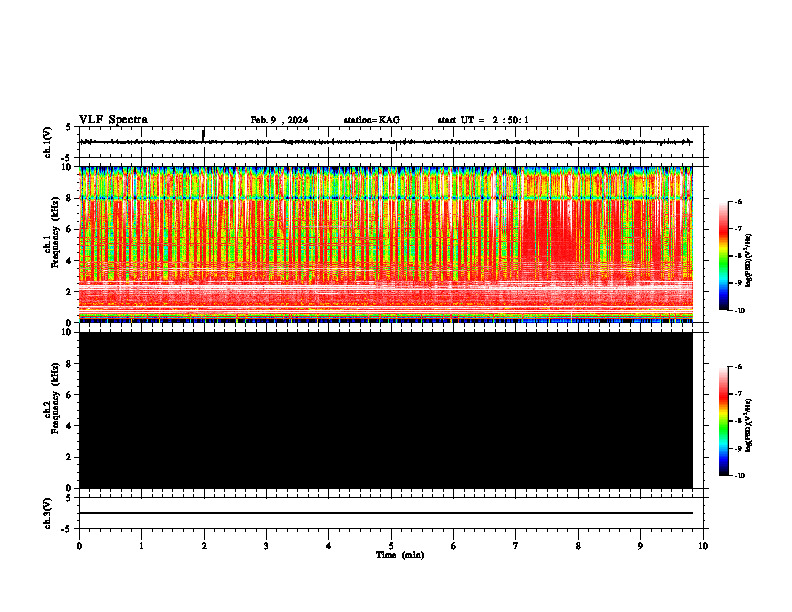Click the "VLF Spectra" plot title
The width and height of the screenshot is (792, 612).
pyautogui.click(x=113, y=120)
